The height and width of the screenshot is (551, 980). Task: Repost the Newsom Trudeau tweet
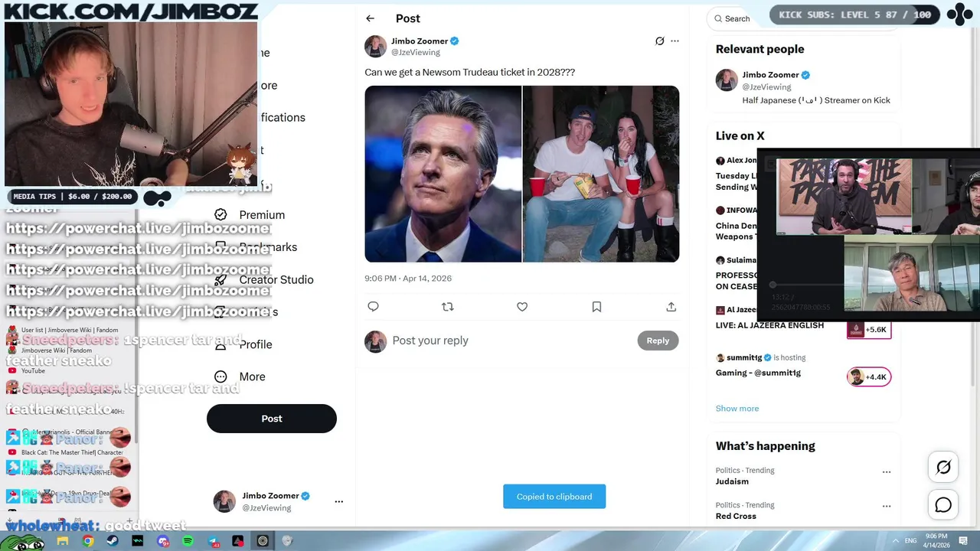[x=448, y=307]
